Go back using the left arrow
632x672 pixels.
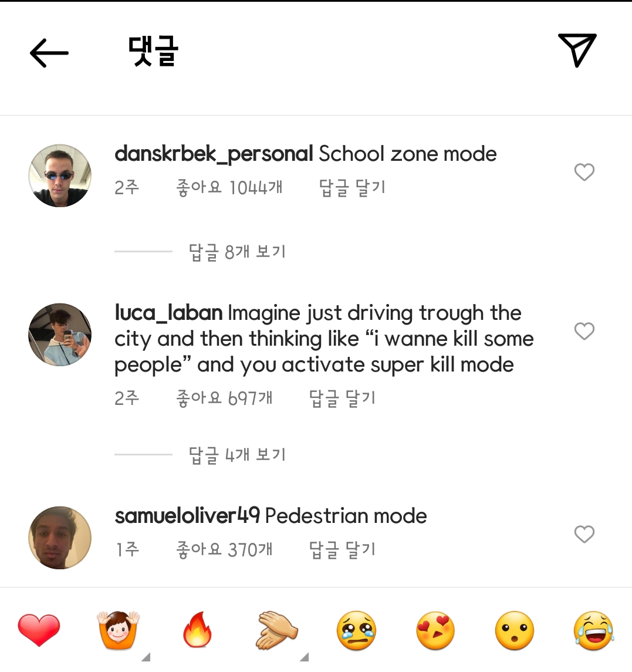(49, 53)
